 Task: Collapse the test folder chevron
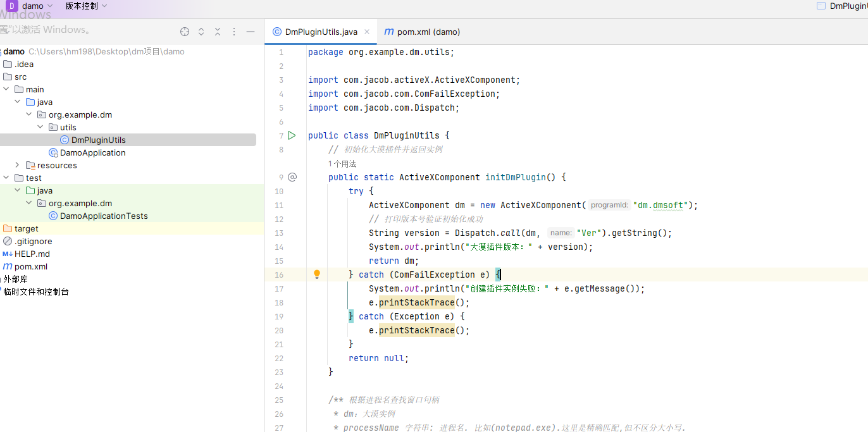click(x=6, y=178)
